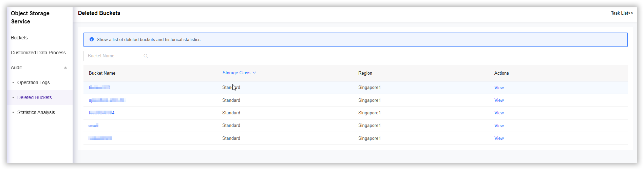The image size is (644, 170).
Task: Click the blue info icon in the notice banner
Action: pyautogui.click(x=92, y=39)
